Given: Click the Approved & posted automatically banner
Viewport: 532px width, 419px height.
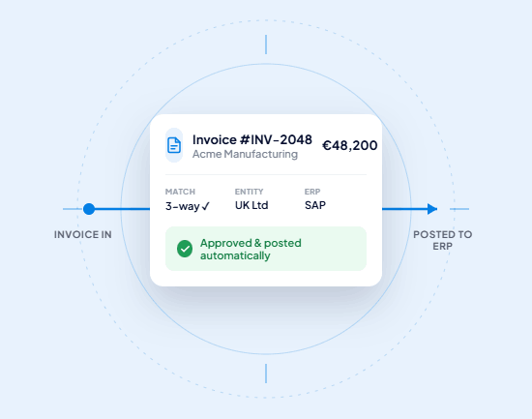Looking at the screenshot, I should pyautogui.click(x=266, y=249).
